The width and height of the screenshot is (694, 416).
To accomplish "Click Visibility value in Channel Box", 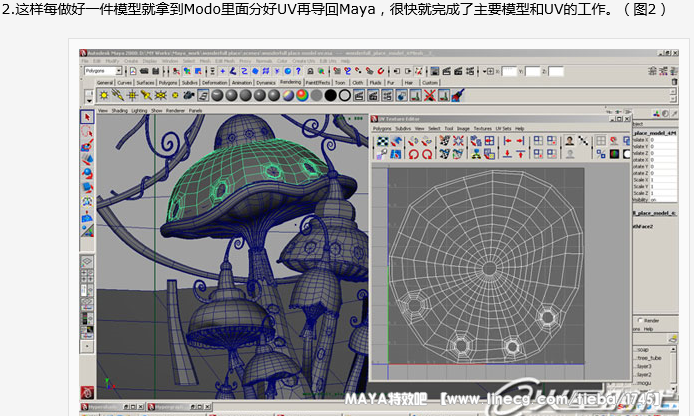I will pyautogui.click(x=663, y=200).
